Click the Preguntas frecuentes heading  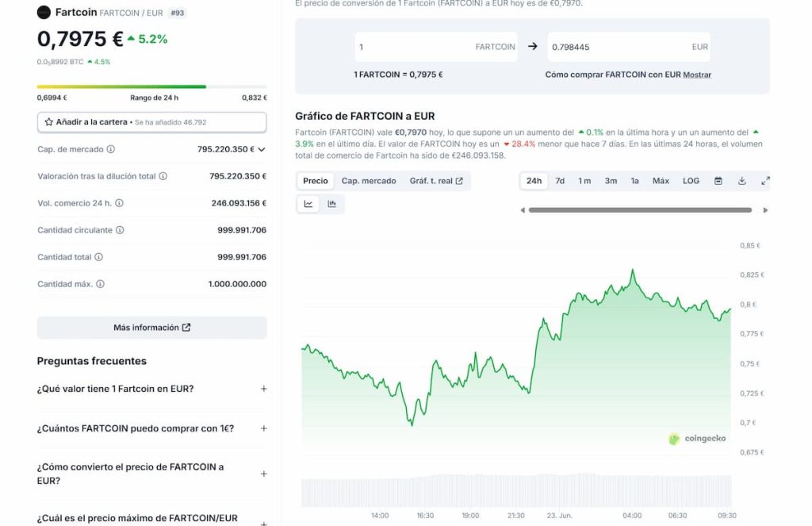pyautogui.click(x=92, y=361)
